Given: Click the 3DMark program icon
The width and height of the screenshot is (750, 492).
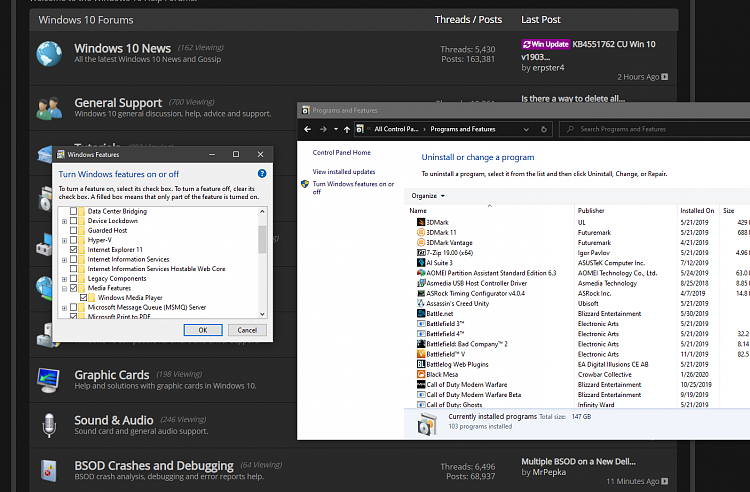Looking at the screenshot, I should click(x=421, y=222).
